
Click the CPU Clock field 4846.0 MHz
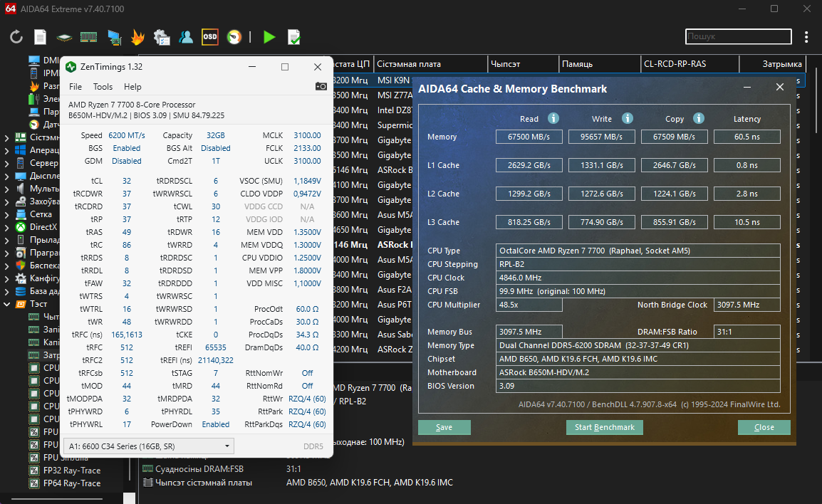coord(638,278)
